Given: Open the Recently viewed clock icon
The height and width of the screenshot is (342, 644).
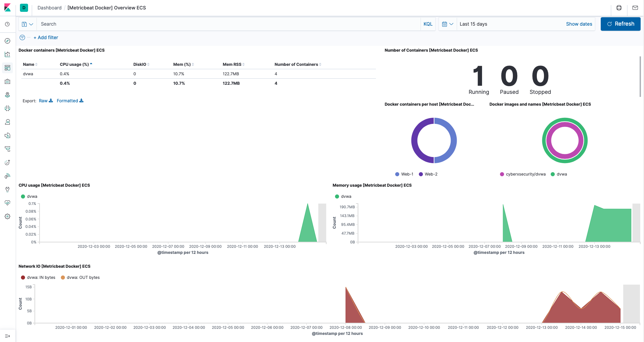Looking at the screenshot, I should point(7,24).
